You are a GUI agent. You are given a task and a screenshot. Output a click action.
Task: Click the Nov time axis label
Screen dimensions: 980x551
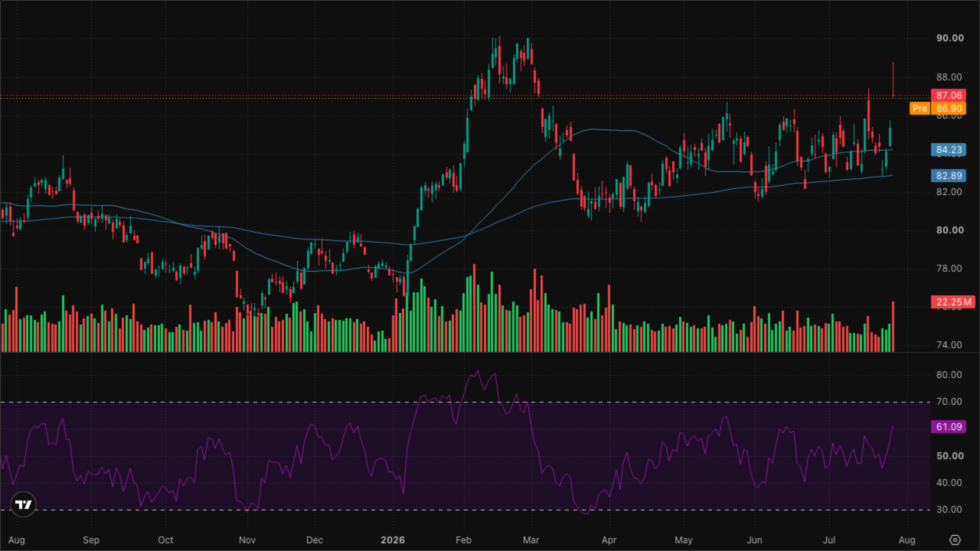click(247, 540)
